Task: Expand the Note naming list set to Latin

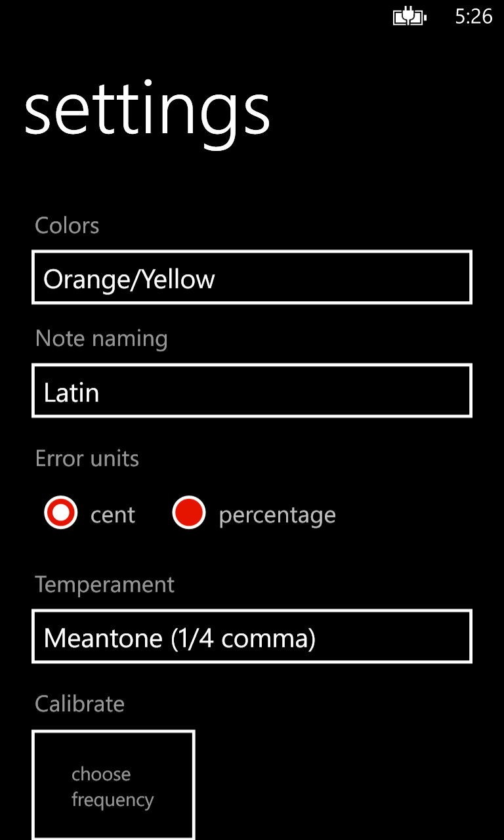Action: pyautogui.click(x=252, y=391)
